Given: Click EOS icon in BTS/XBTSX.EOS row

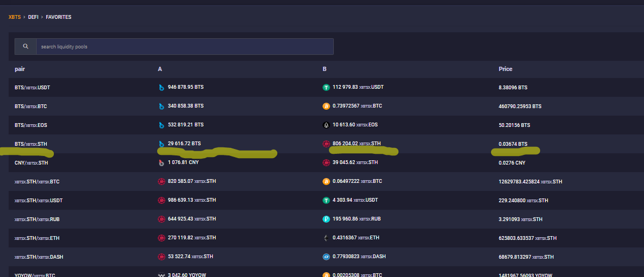Looking at the screenshot, I should point(326,125).
